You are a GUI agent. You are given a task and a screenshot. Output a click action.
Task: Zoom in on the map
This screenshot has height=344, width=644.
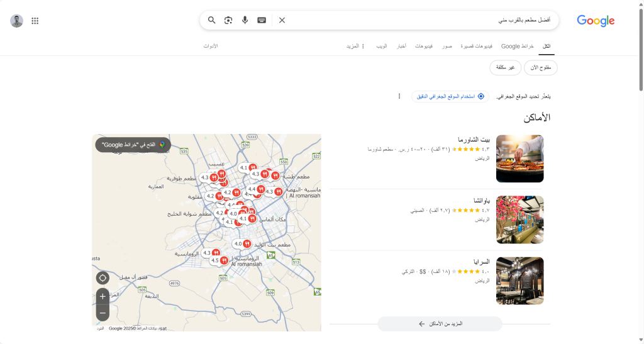103,296
